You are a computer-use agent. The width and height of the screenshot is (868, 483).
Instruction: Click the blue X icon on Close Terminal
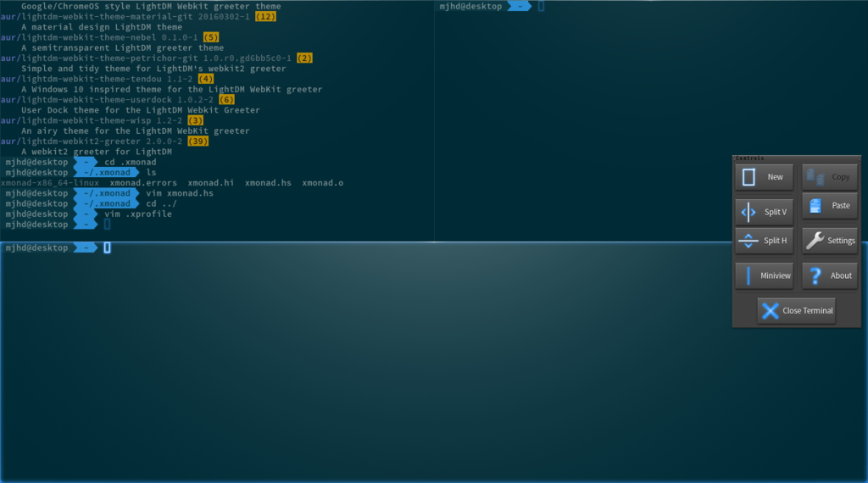[x=770, y=310]
